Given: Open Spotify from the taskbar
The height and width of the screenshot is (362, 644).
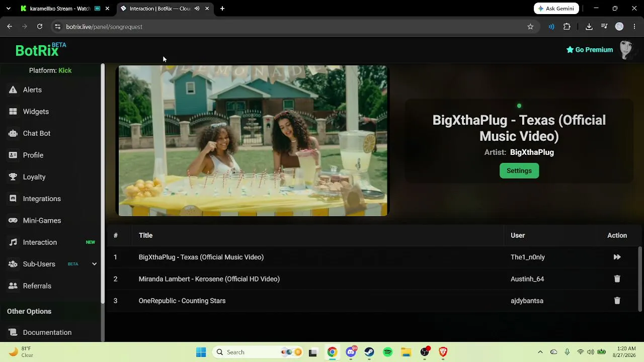Looking at the screenshot, I should tap(388, 352).
